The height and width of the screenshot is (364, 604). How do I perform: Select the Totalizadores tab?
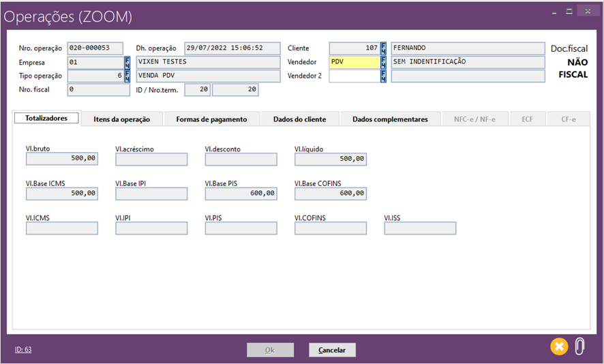pyautogui.click(x=46, y=118)
